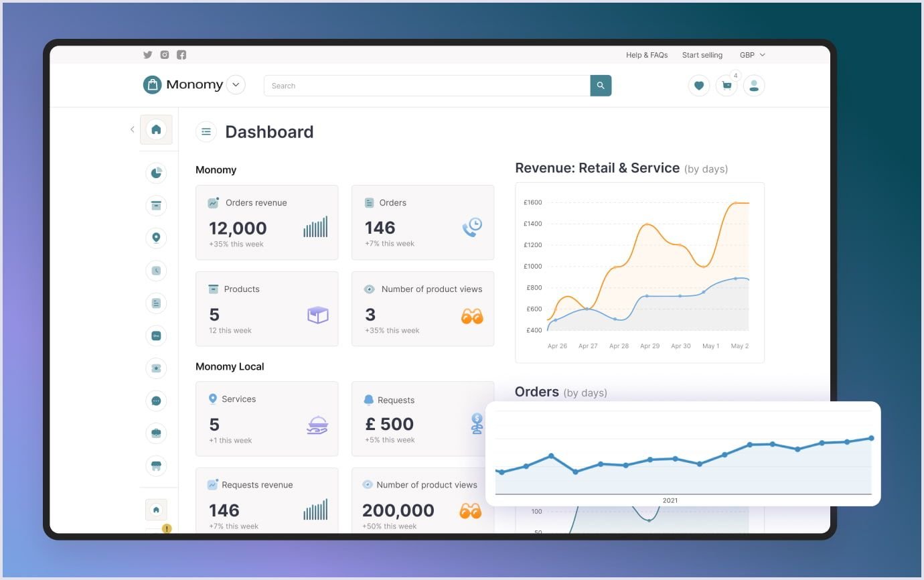Click the binoculars icon in the 200,000 card

coord(471,511)
